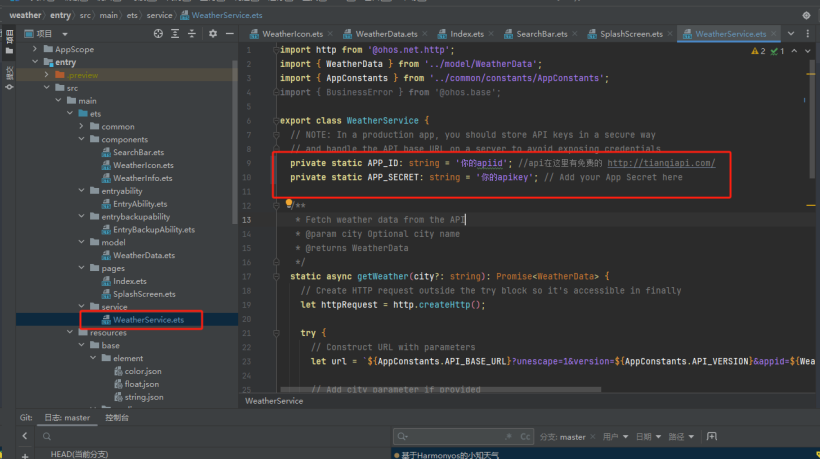820x459 pixels.
Task: Show hidden editor tabs dropdown
Action: tap(791, 34)
